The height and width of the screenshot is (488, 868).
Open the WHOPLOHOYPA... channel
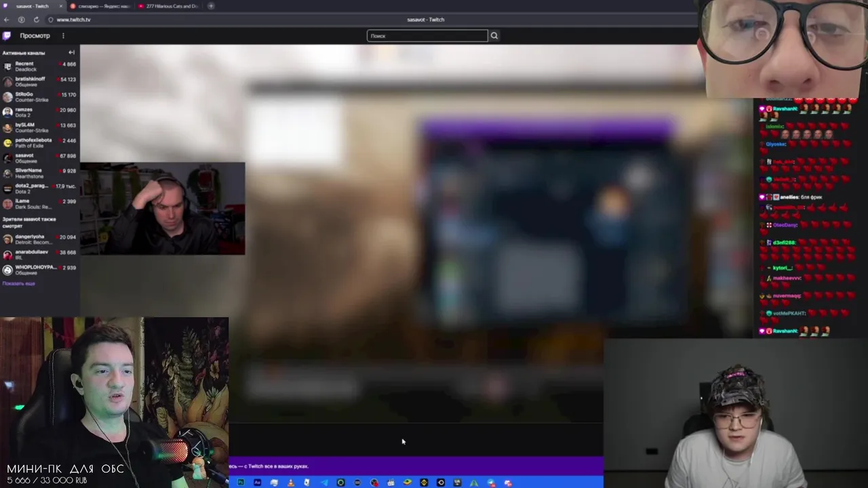pyautogui.click(x=39, y=270)
